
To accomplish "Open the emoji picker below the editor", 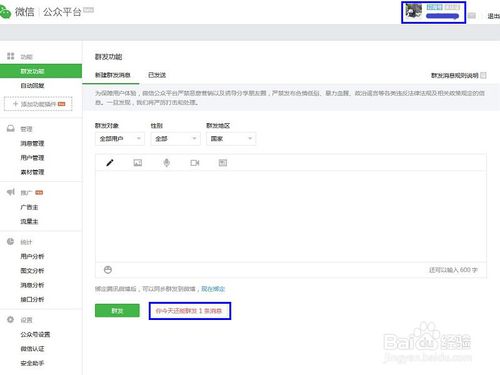I will click(x=108, y=270).
